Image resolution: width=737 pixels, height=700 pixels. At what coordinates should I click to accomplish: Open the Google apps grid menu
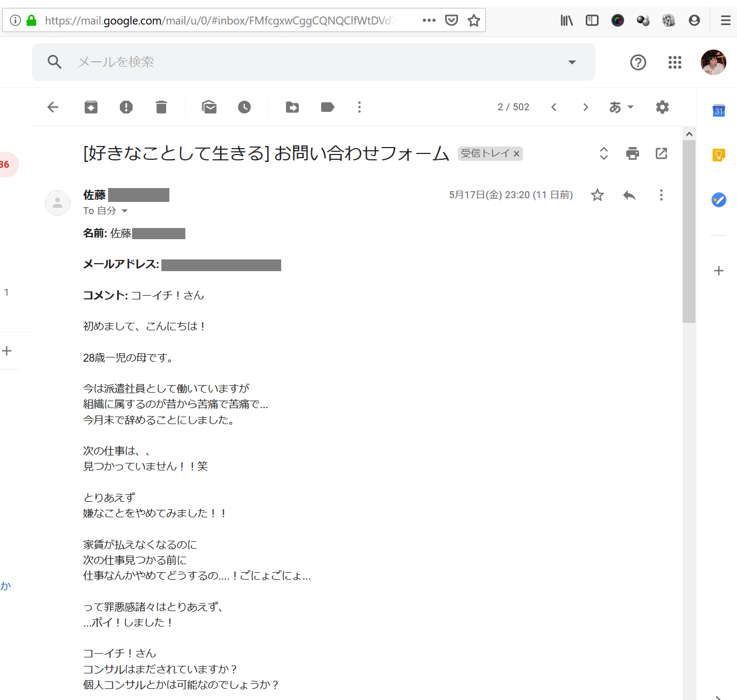(x=675, y=62)
